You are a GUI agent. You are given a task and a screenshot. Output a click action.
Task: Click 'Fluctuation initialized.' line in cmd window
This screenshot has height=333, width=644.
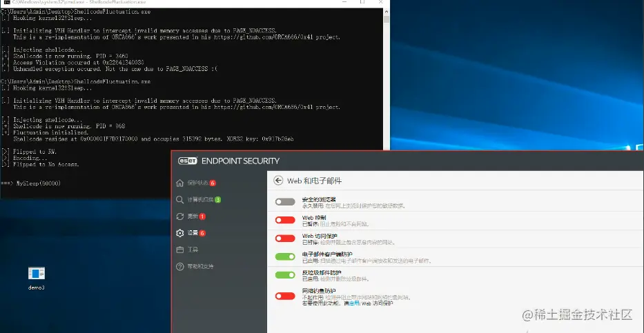point(45,132)
